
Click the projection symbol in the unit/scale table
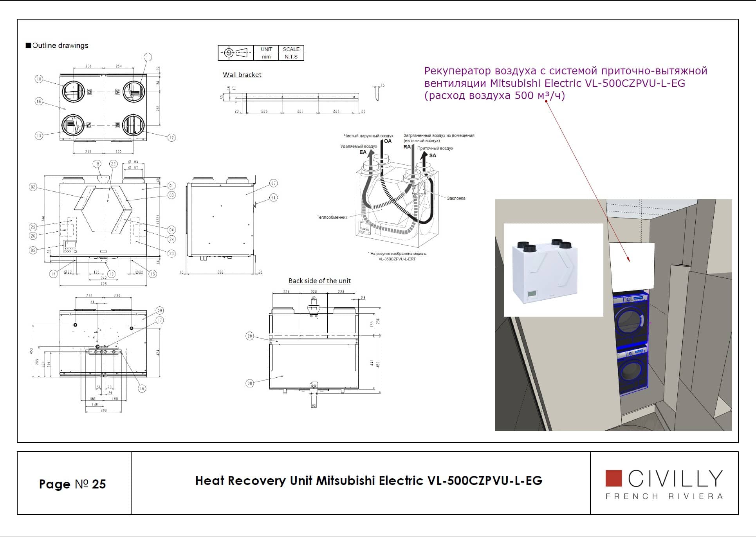[235, 53]
